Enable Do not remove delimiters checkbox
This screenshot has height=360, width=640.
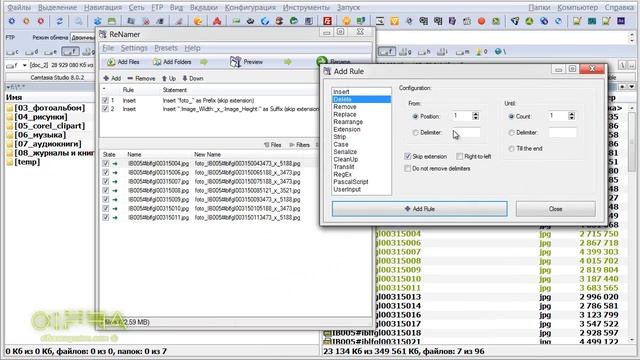pos(407,168)
